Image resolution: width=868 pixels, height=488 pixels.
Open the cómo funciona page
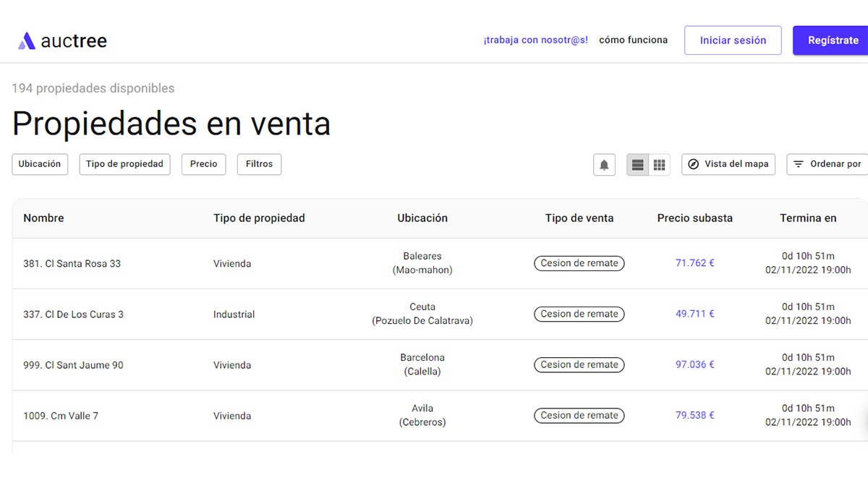[633, 40]
